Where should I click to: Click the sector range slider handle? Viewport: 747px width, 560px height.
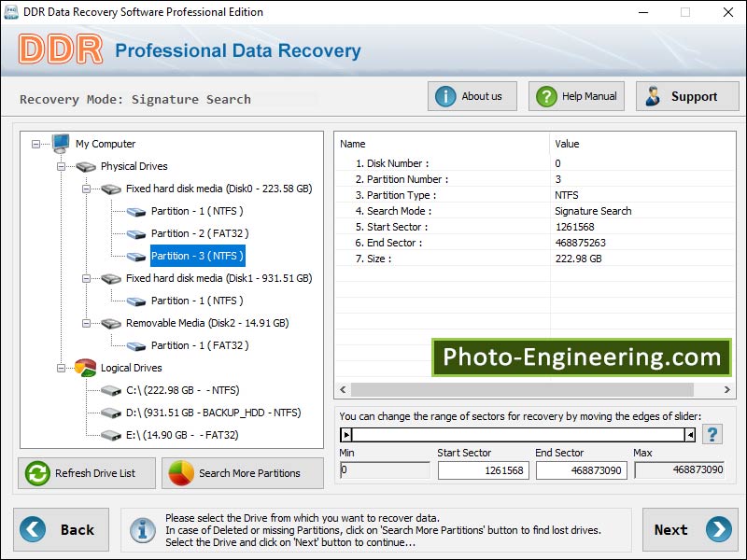347,433
